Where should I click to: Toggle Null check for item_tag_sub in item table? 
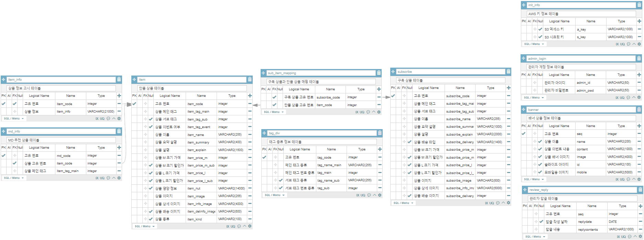pyautogui.click(x=151, y=119)
